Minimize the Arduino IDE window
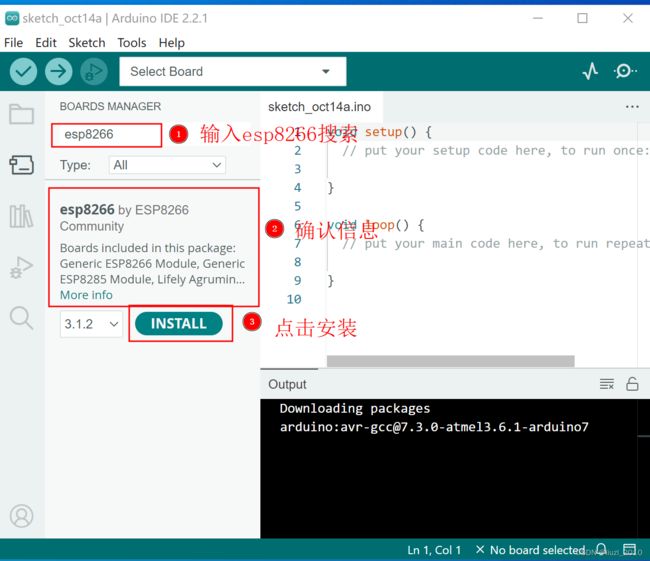 (x=538, y=18)
